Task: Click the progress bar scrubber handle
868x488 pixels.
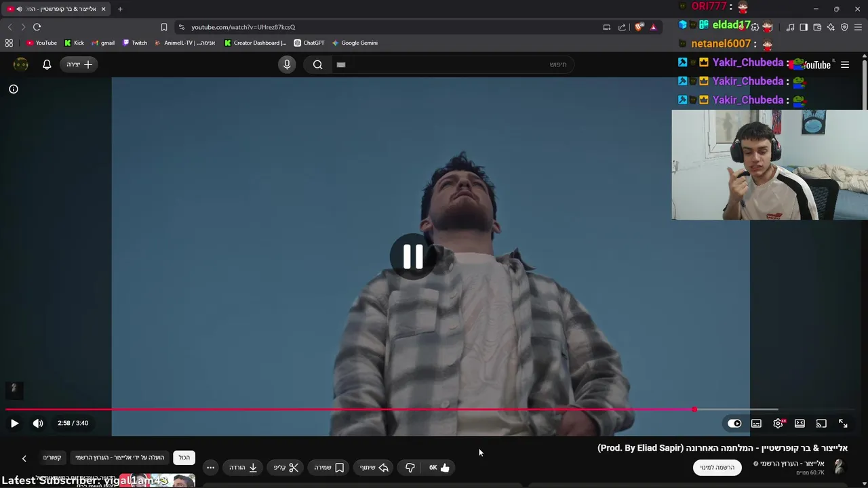Action: [694, 409]
